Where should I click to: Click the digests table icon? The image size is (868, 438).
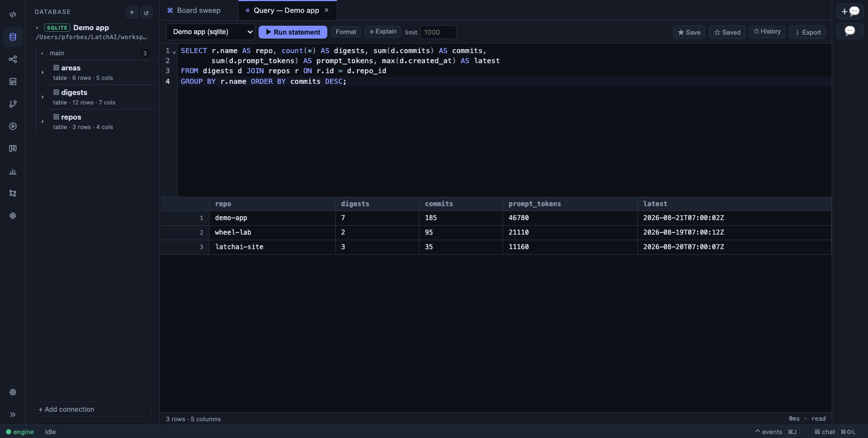pos(56,92)
